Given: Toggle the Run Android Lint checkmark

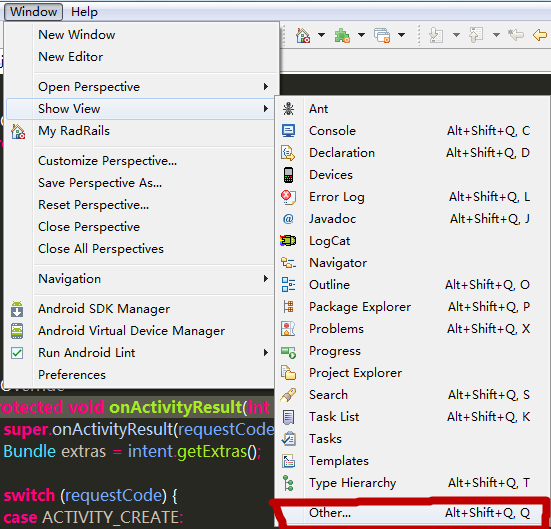Looking at the screenshot, I should pyautogui.click(x=17, y=353).
